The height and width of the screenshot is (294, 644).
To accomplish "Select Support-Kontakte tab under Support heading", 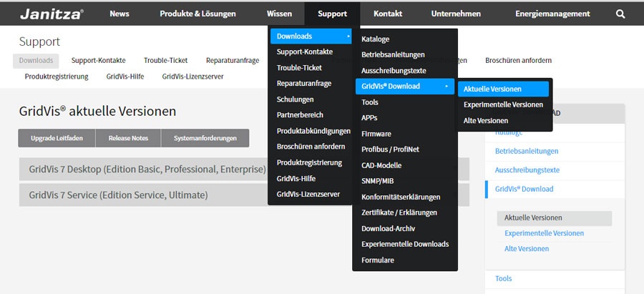I will click(x=99, y=61).
